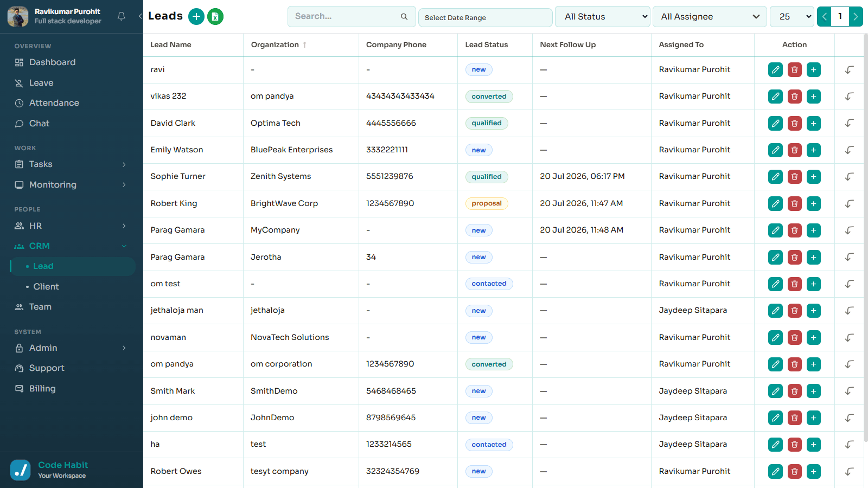
Task: Delete the novaman lead
Action: [x=795, y=338]
